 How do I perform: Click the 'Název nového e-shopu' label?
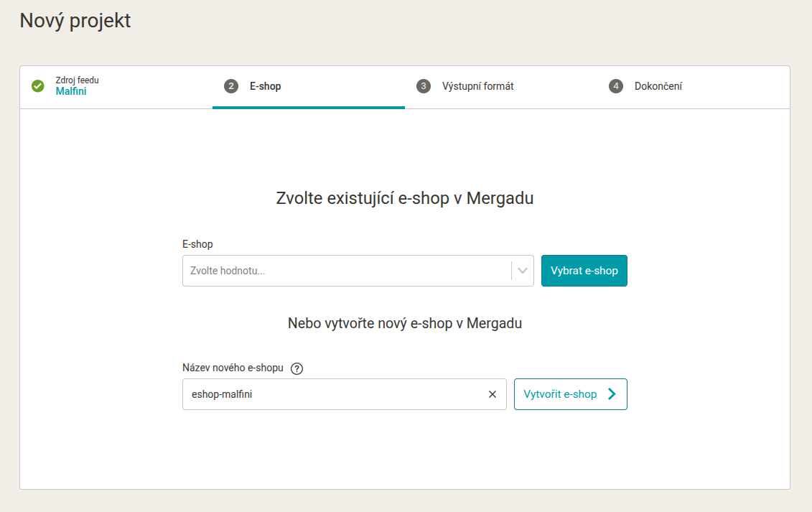233,368
